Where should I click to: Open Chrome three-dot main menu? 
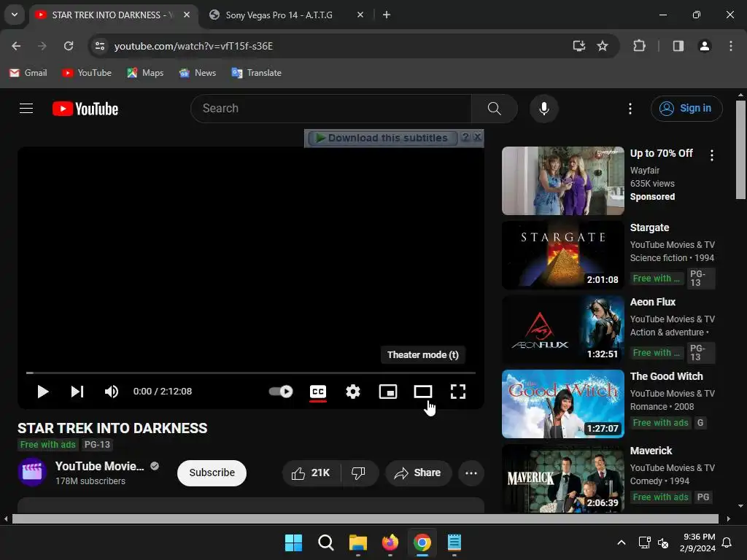[731, 46]
